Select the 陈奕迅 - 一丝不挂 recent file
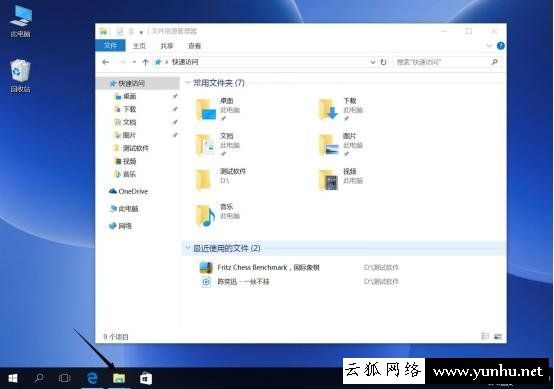The height and width of the screenshot is (389, 554). pyautogui.click(x=243, y=282)
